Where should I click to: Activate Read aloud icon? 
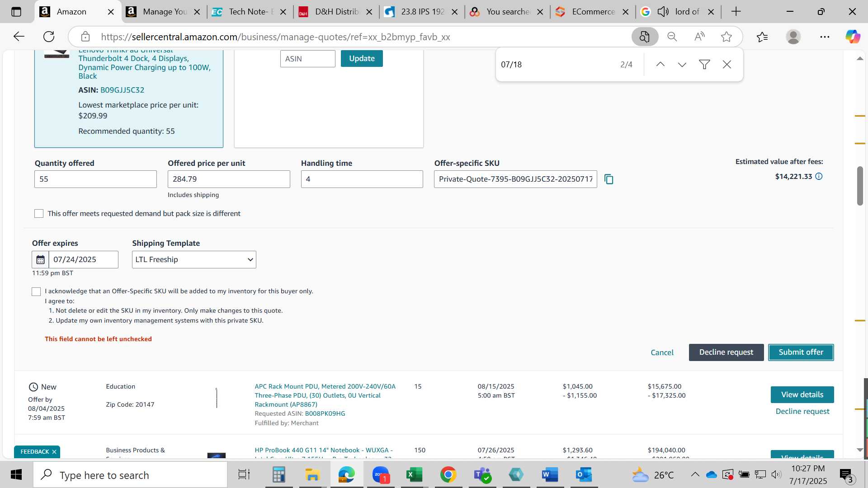pos(699,37)
